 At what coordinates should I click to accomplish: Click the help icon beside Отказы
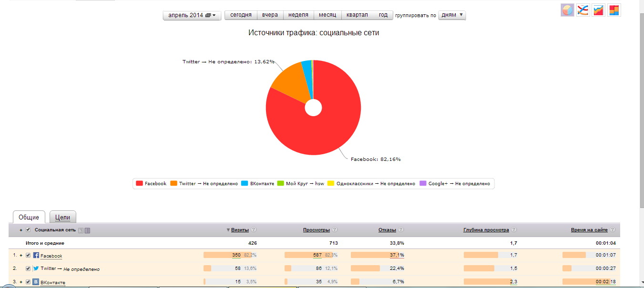pos(401,230)
